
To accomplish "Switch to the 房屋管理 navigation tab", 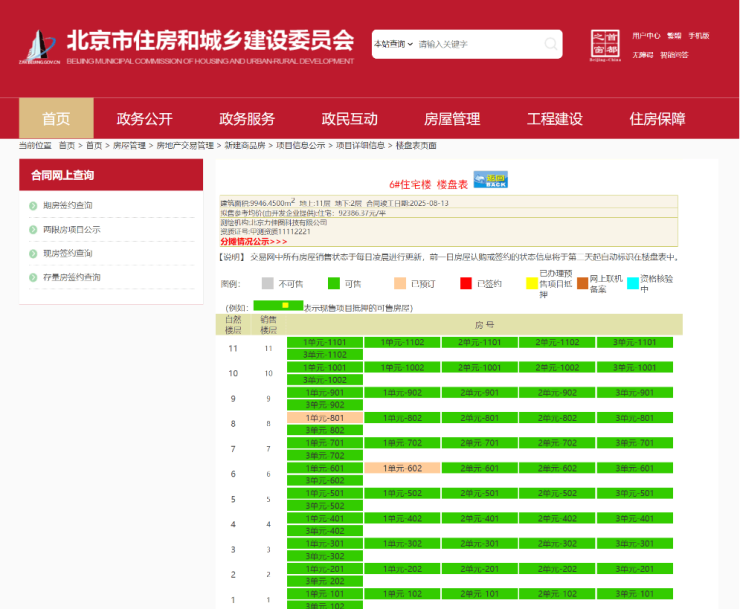I will [x=452, y=119].
